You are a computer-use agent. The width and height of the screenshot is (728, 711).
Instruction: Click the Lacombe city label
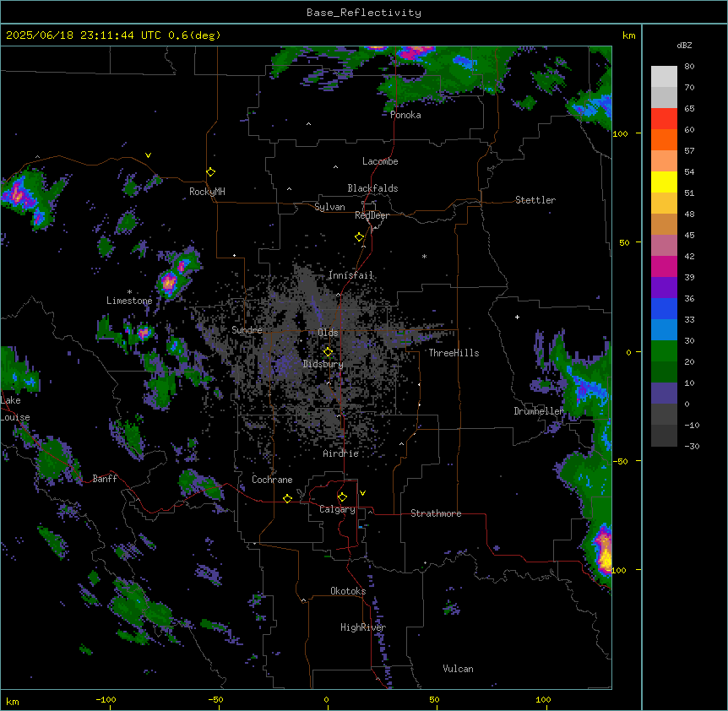tap(380, 161)
